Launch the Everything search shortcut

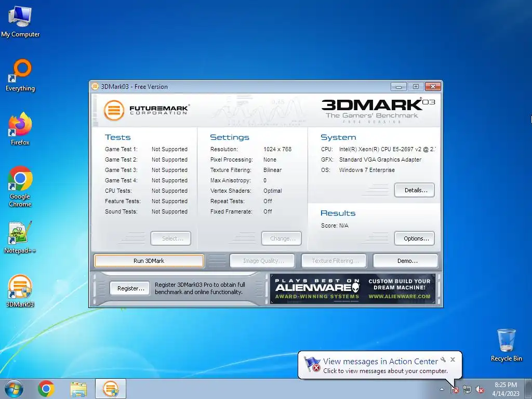(x=20, y=75)
